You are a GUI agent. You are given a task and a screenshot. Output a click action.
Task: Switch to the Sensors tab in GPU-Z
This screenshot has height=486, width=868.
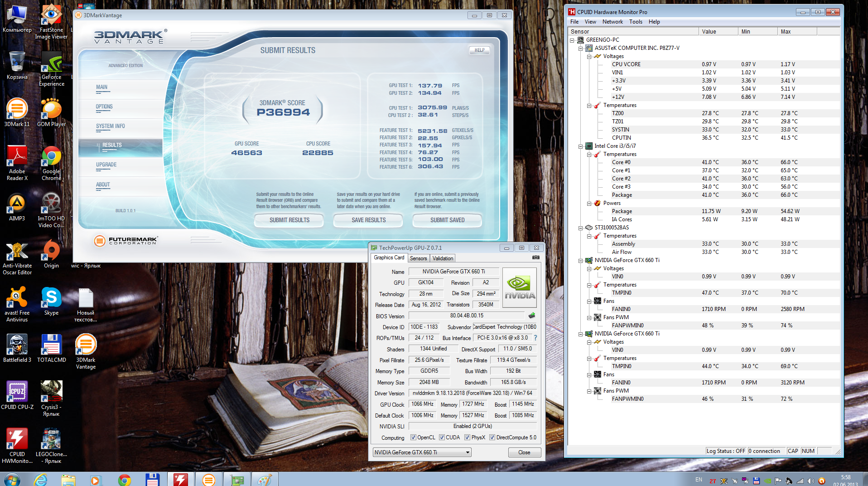point(419,258)
